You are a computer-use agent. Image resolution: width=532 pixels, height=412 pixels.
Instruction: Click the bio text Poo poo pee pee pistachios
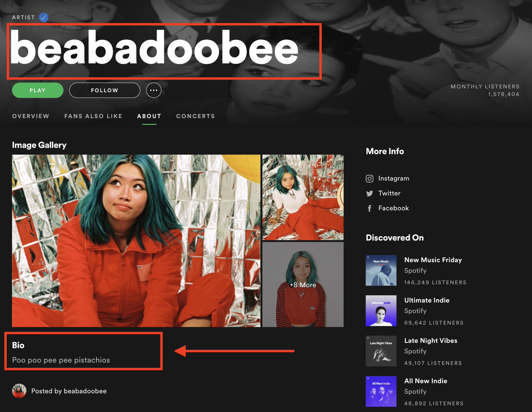pyautogui.click(x=61, y=360)
